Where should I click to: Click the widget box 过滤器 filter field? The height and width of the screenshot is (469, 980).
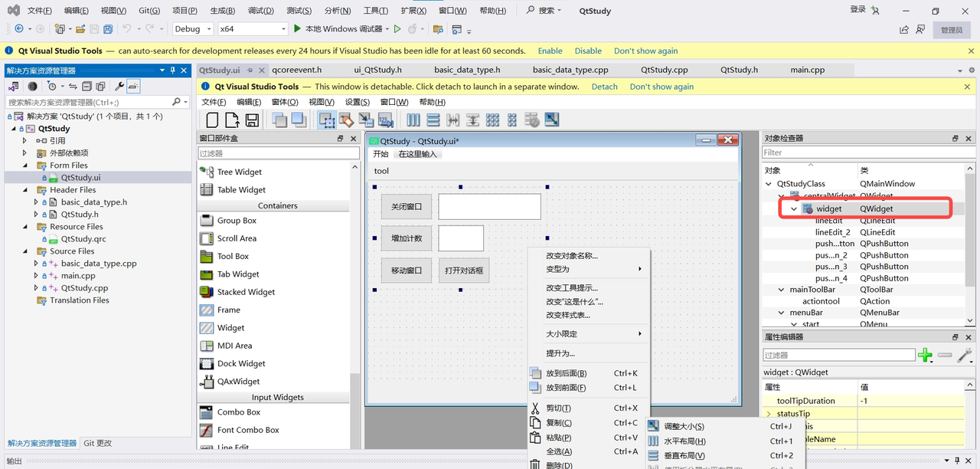tap(278, 153)
